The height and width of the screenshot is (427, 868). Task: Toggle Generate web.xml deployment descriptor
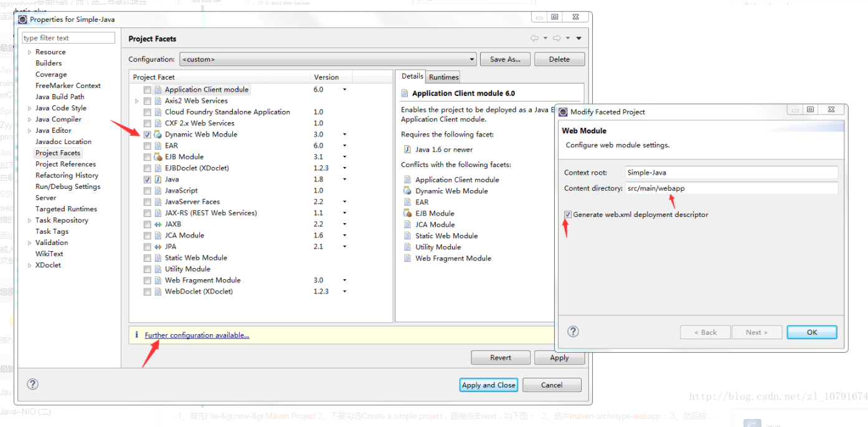point(567,214)
